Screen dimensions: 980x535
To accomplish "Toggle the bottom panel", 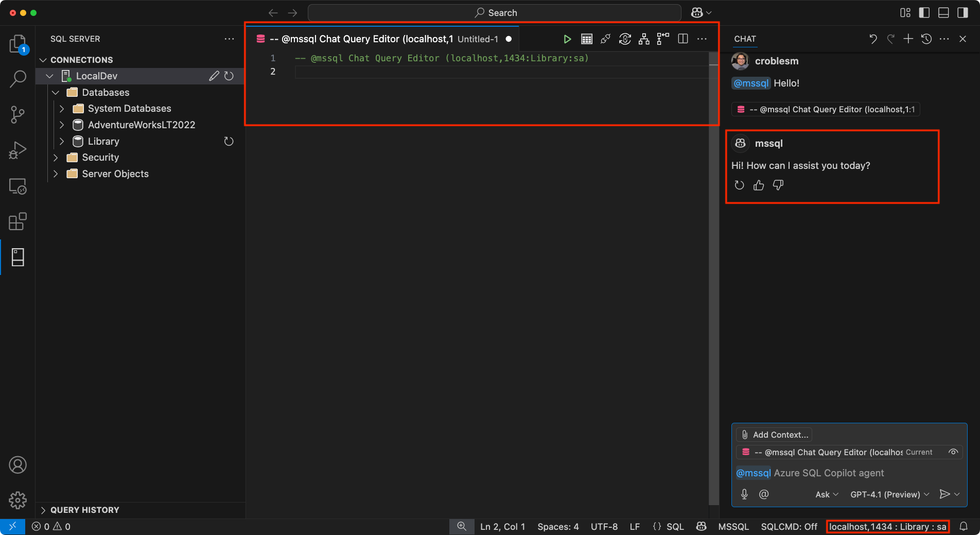I will tap(943, 13).
